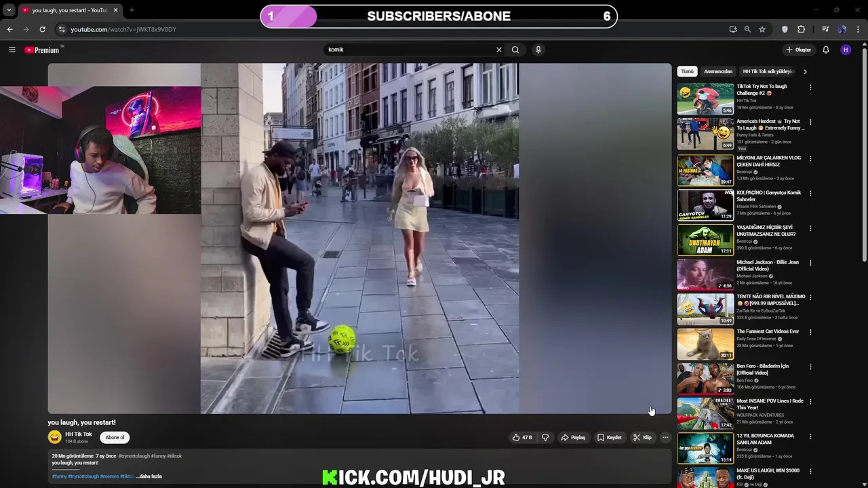Open the browser zoom magnifier icon
Image resolution: width=868 pixels, height=488 pixels.
[747, 29]
